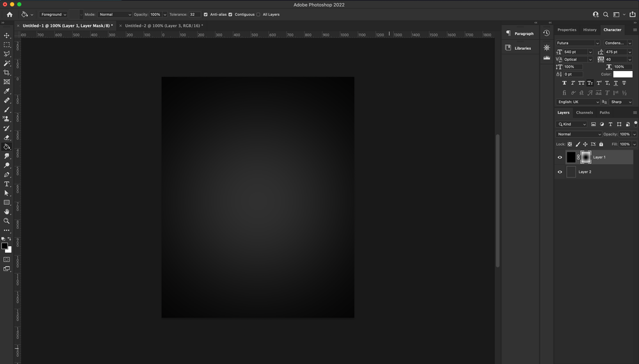Toggle Underline text style

(x=616, y=83)
